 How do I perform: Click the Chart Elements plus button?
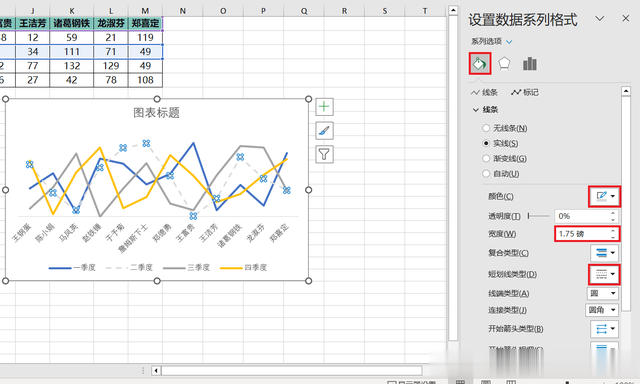tap(324, 107)
